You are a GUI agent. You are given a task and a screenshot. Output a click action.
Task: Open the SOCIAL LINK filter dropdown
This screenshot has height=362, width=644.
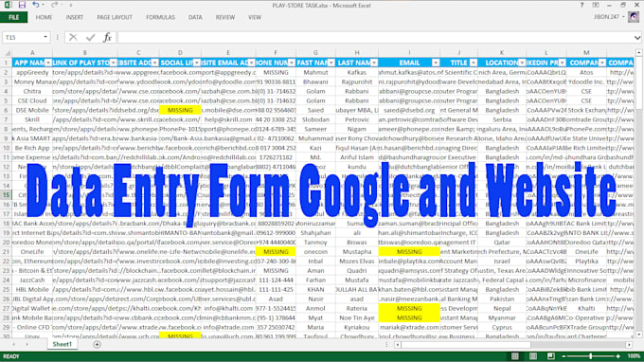point(197,63)
